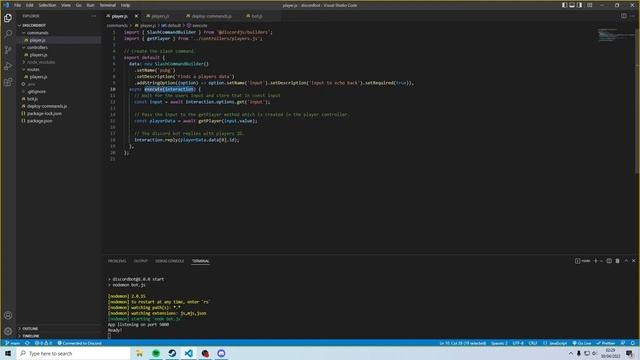Toggle the bottom panel layout button

[x=572, y=5]
